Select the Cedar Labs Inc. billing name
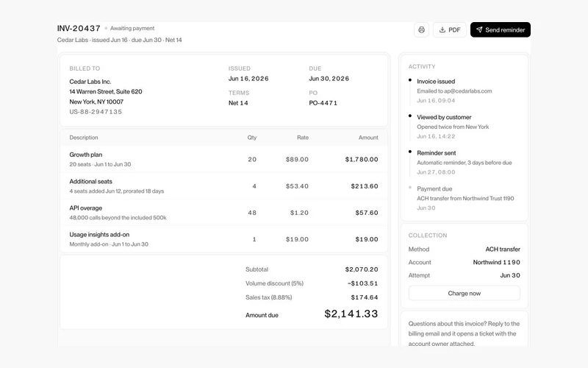Viewport: 588px width, 368px height. coord(90,82)
